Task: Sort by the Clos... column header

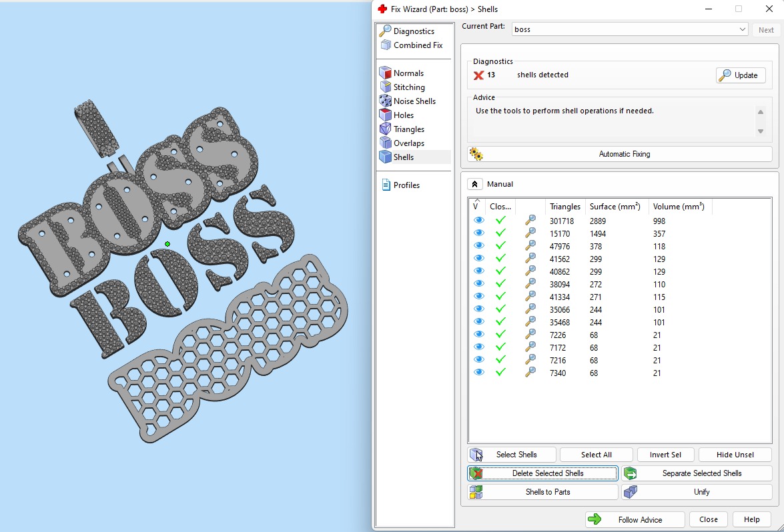Action: coord(500,206)
